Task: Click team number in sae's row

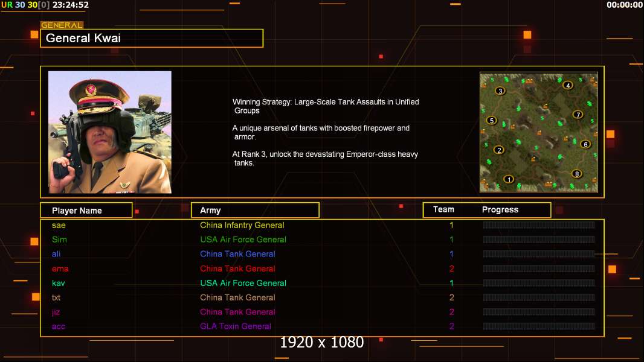Action: point(451,225)
